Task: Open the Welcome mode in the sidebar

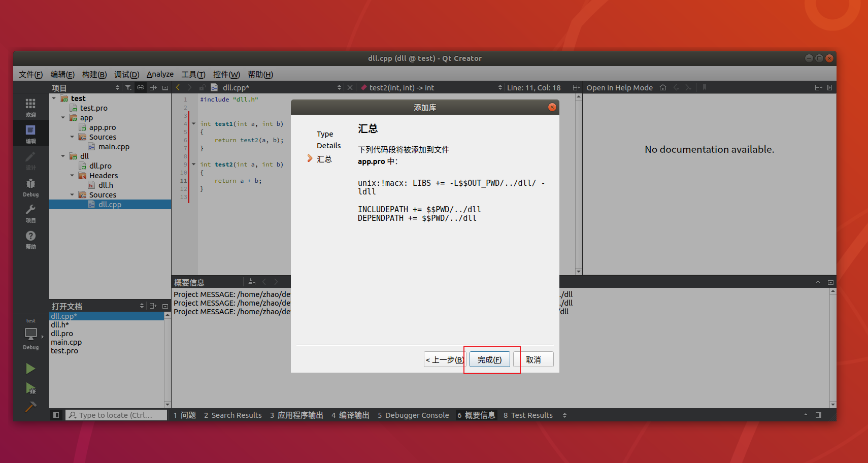Action: click(x=30, y=107)
